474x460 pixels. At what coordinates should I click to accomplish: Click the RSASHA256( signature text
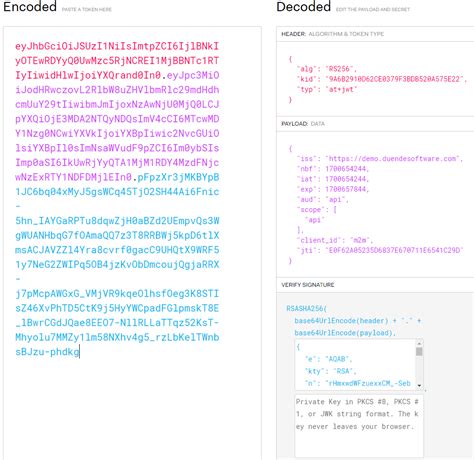[x=306, y=309]
